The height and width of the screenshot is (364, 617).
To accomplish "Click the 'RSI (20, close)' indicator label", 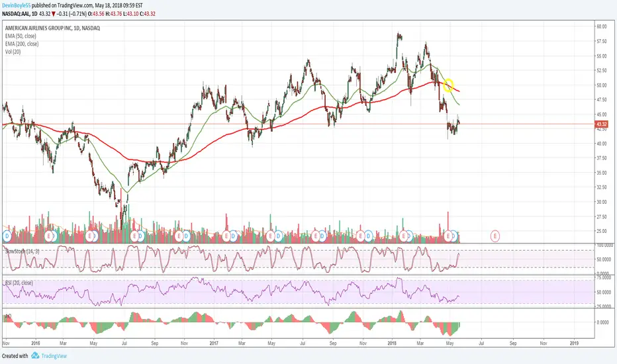I will (x=19, y=283).
